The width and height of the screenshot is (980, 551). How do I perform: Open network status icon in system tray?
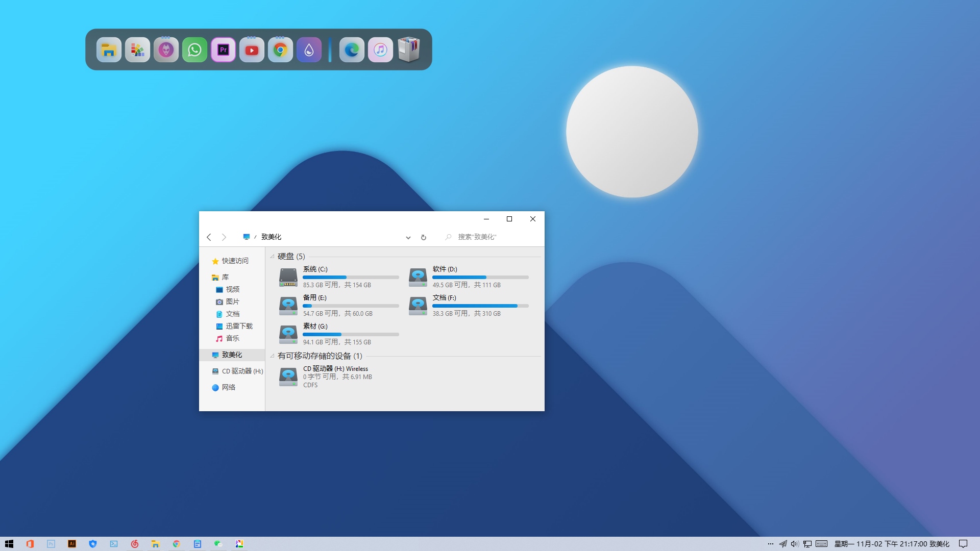pyautogui.click(x=807, y=544)
